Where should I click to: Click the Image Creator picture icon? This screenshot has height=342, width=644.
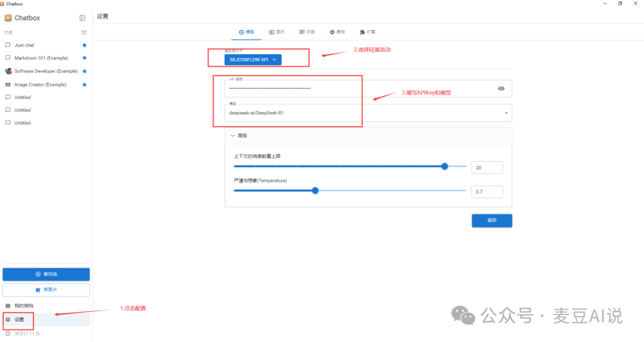[x=8, y=85]
